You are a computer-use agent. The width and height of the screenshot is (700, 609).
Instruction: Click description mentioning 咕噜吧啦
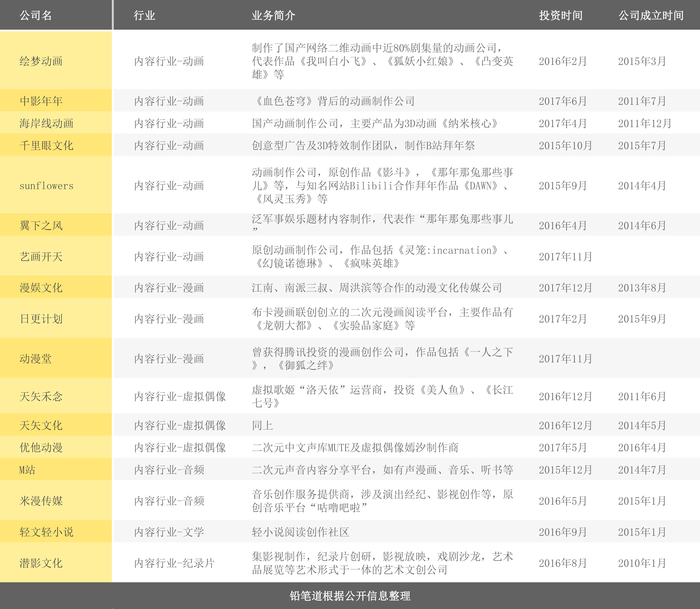383,501
